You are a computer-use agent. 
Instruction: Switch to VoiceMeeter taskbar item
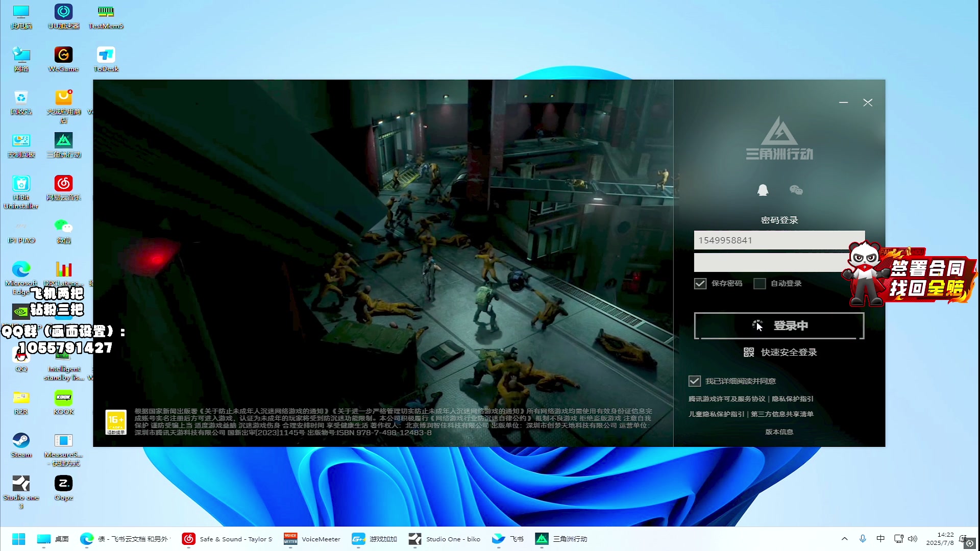tap(312, 539)
